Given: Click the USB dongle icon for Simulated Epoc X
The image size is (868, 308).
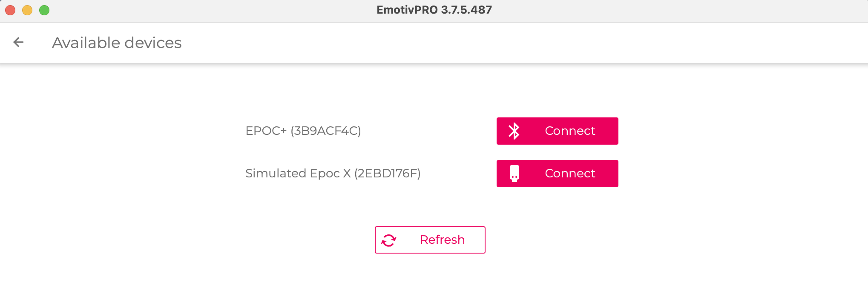Looking at the screenshot, I should 514,174.
